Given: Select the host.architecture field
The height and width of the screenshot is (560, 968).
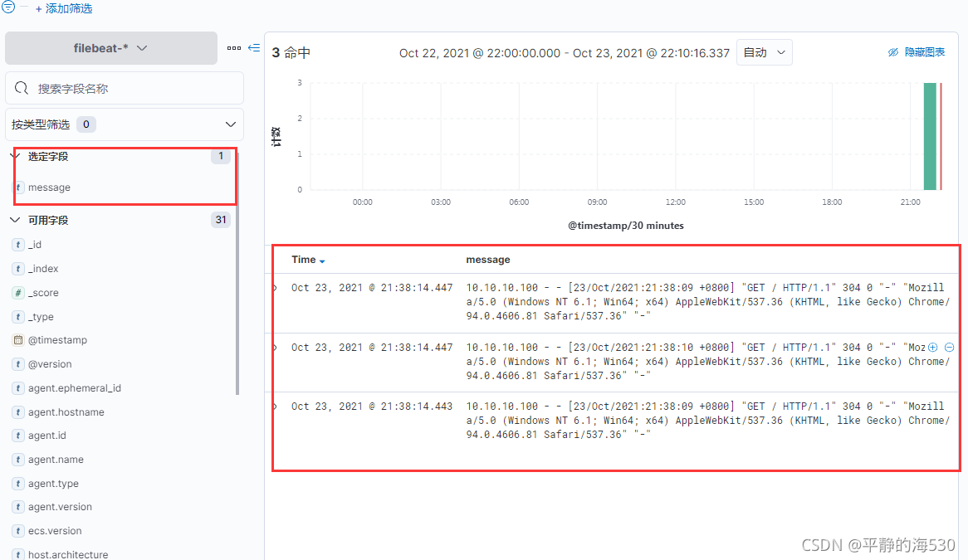Looking at the screenshot, I should 68,555.
